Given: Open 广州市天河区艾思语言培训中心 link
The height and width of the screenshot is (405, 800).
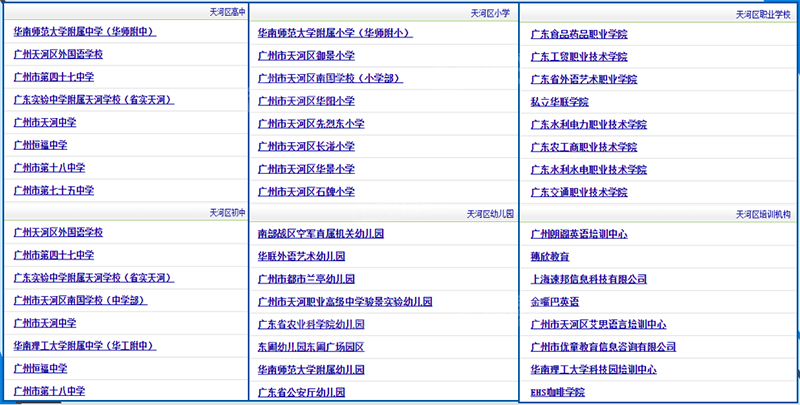Looking at the screenshot, I should point(598,324).
